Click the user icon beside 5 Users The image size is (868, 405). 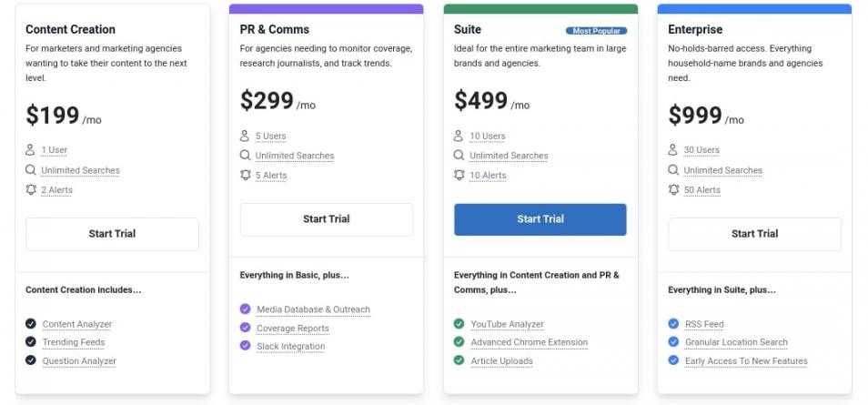click(245, 136)
